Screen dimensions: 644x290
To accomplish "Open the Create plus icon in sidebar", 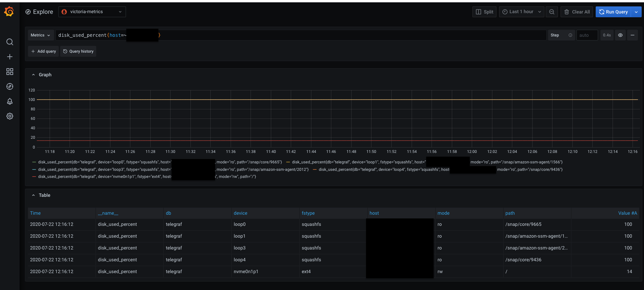I will point(10,57).
